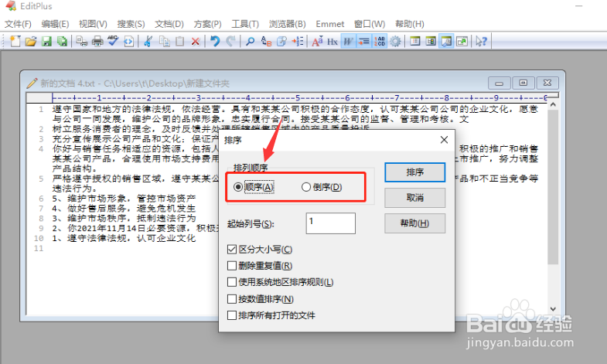View the document in browser
This screenshot has height=364, width=607.
(x=128, y=41)
